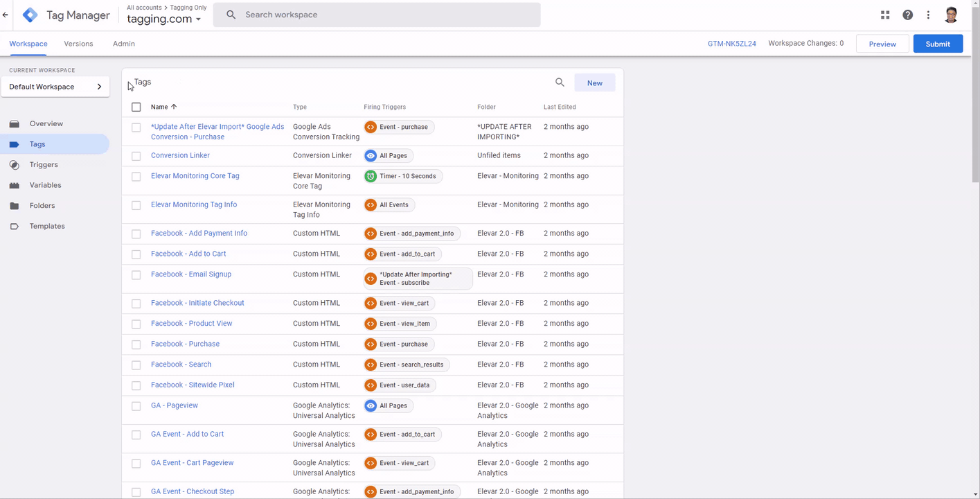Click the Overview sidebar icon
The image size is (980, 499).
click(14, 124)
